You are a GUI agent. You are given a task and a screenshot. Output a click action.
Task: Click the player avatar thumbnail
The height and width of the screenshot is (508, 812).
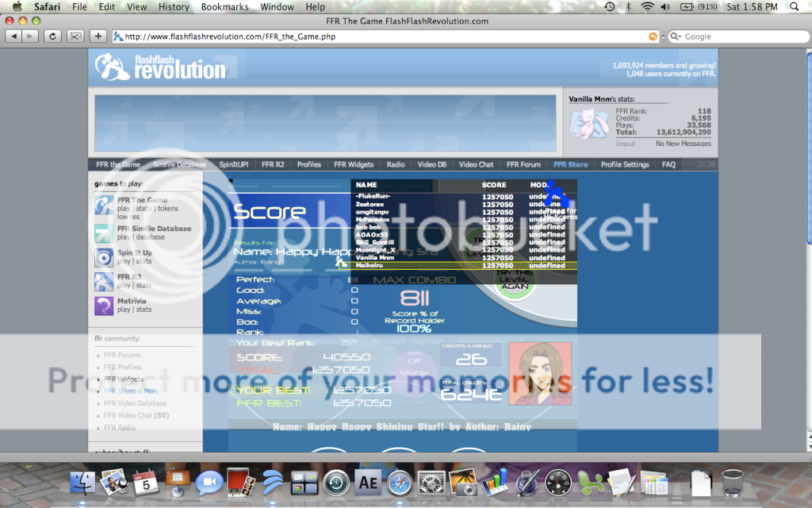539,373
